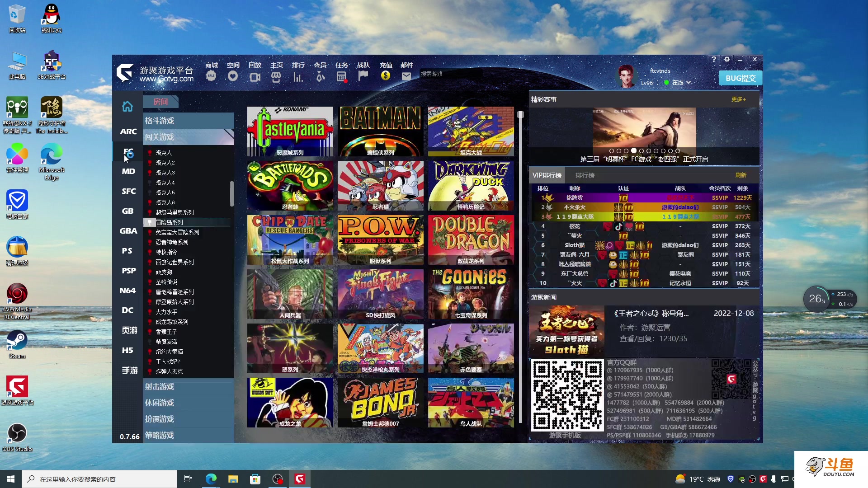Expand the 扮演游戏 category
The width and height of the screenshot is (868, 488).
pyautogui.click(x=189, y=419)
